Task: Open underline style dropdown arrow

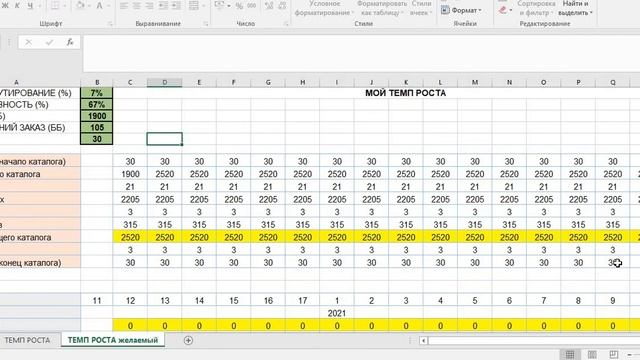Action: (x=40, y=6)
